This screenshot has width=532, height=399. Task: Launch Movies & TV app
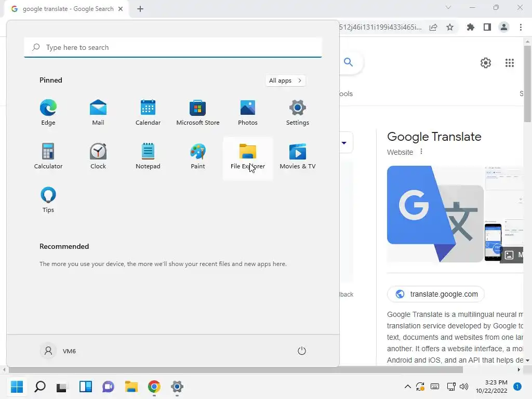[x=298, y=156]
